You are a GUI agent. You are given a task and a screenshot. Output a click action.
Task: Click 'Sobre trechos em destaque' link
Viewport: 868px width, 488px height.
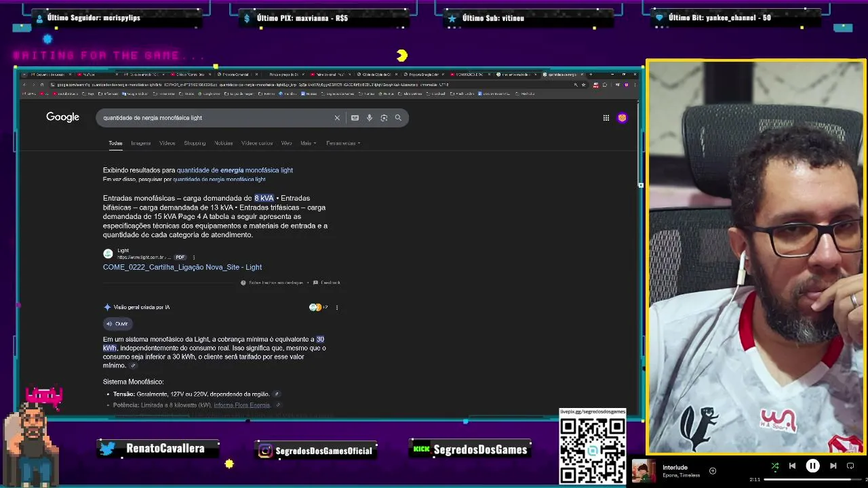[x=272, y=283]
